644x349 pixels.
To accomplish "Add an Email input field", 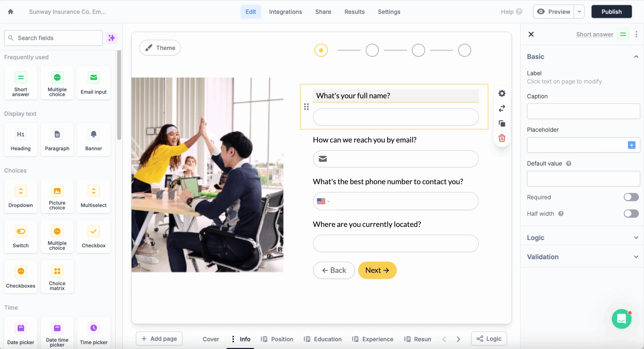I will point(94,83).
